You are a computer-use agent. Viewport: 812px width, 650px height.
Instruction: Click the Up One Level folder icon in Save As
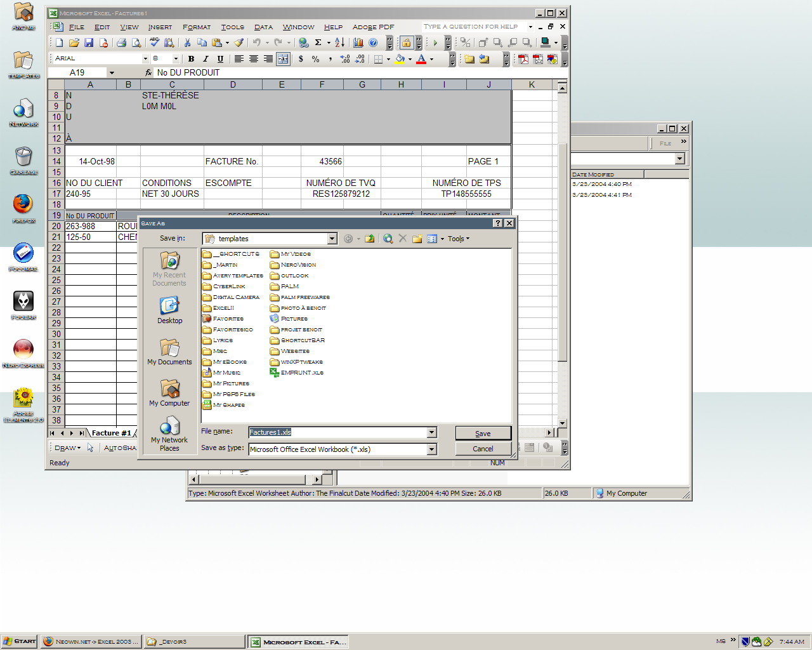point(369,239)
